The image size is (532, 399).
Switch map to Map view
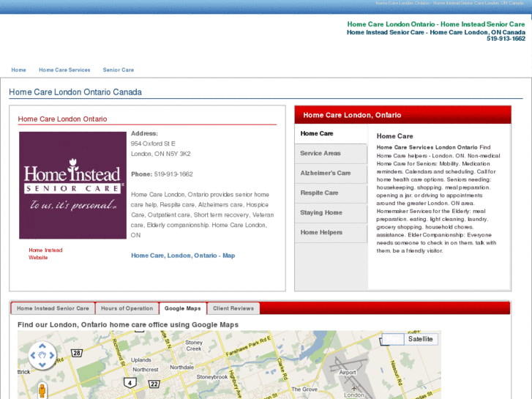(x=393, y=339)
